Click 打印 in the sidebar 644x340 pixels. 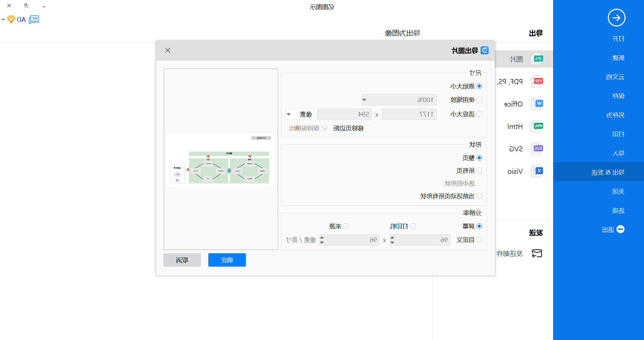coord(618,134)
